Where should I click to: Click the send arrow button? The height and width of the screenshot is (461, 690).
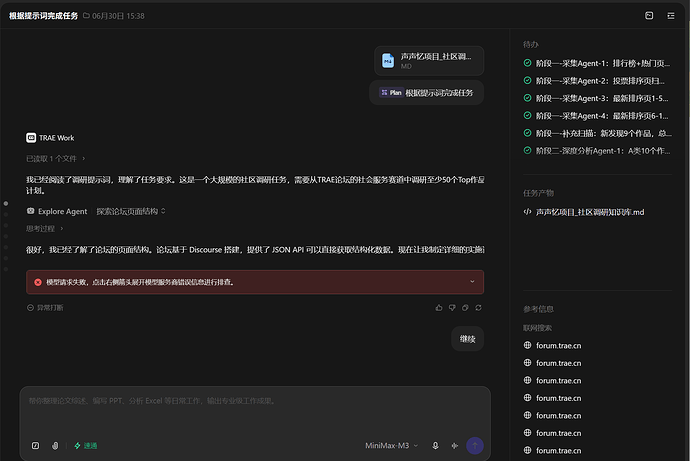click(x=475, y=446)
